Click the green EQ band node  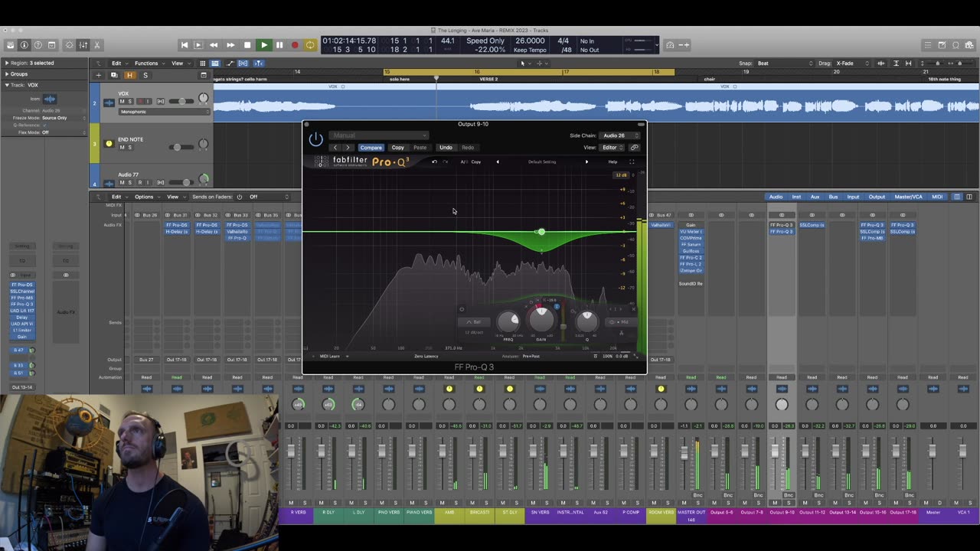tap(541, 232)
